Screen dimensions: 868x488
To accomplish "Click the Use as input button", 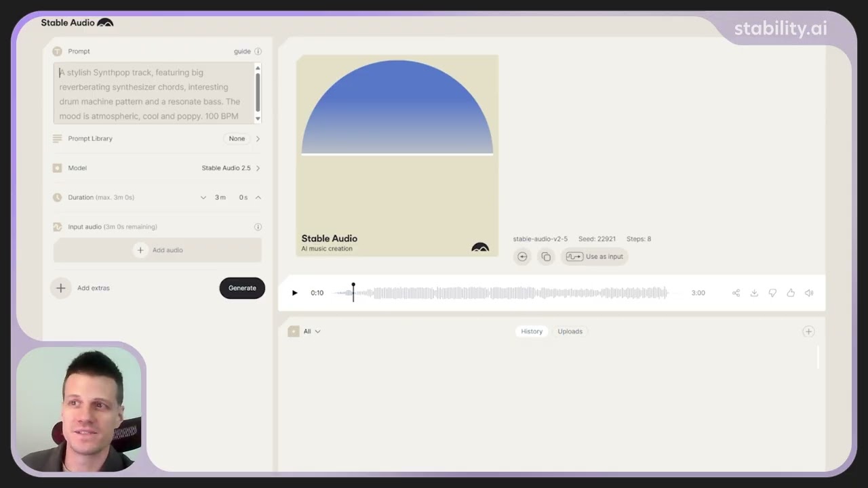I will [595, 257].
